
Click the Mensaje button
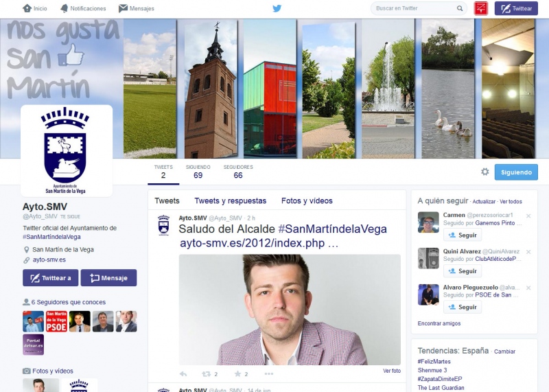[x=108, y=278]
